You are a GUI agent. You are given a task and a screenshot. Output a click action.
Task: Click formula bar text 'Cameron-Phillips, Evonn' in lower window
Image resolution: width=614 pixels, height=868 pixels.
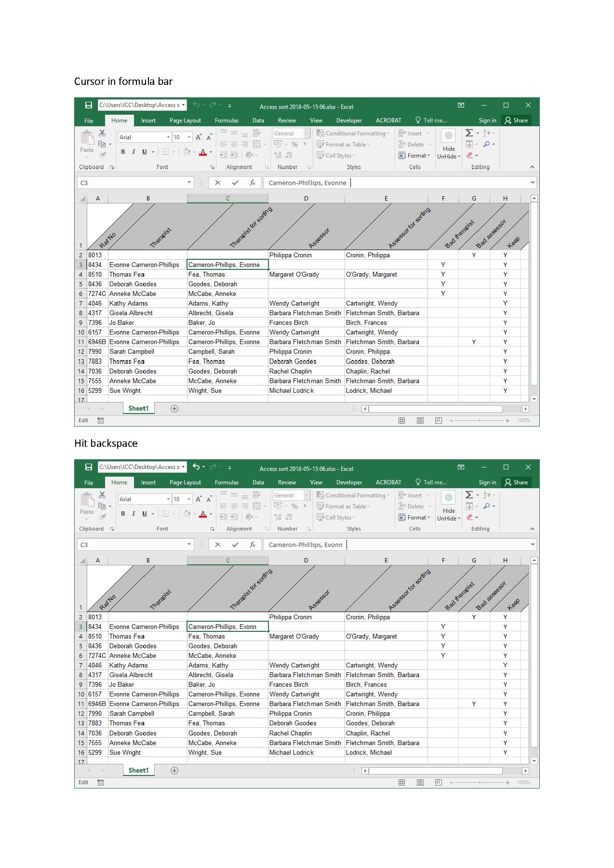coord(306,545)
